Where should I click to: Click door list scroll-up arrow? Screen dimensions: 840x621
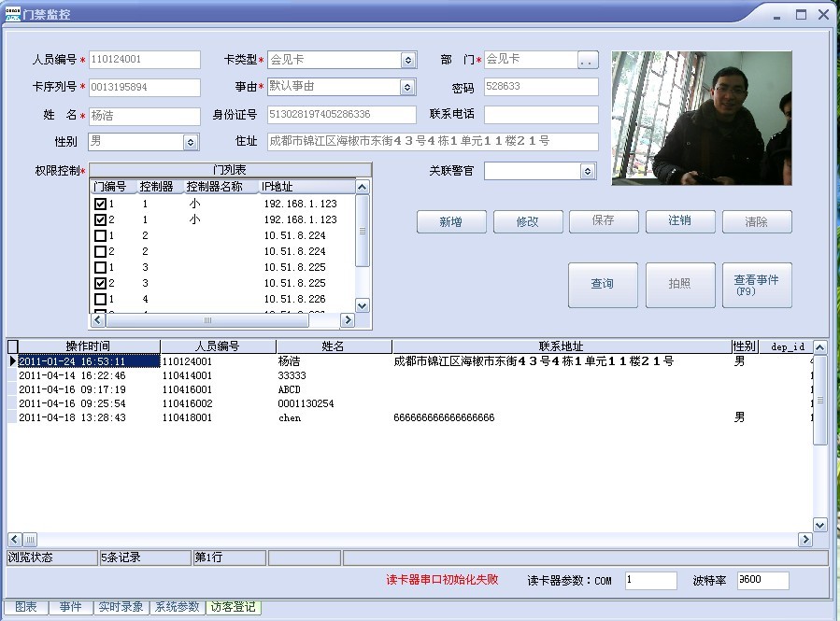pyautogui.click(x=363, y=187)
